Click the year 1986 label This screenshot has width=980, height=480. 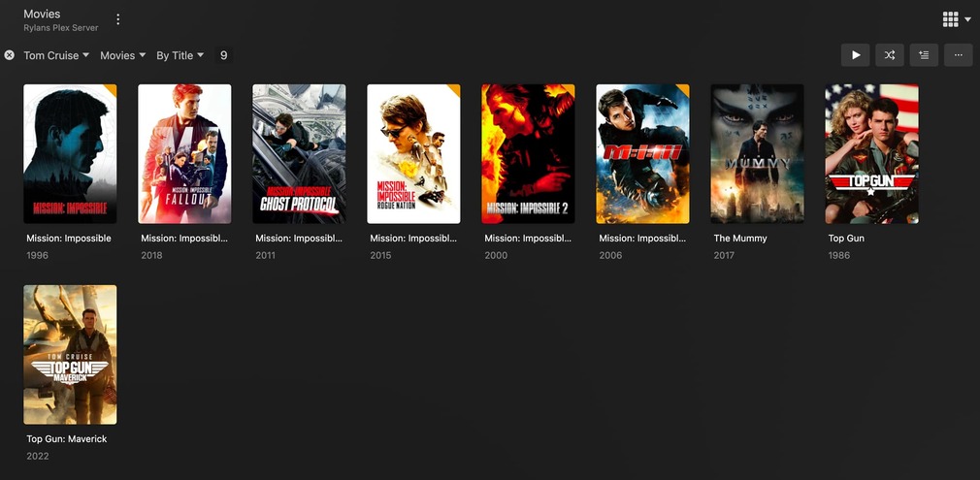(838, 255)
